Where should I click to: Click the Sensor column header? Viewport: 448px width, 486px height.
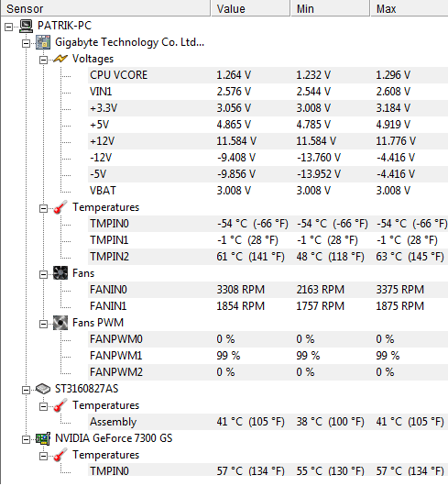(x=105, y=8)
